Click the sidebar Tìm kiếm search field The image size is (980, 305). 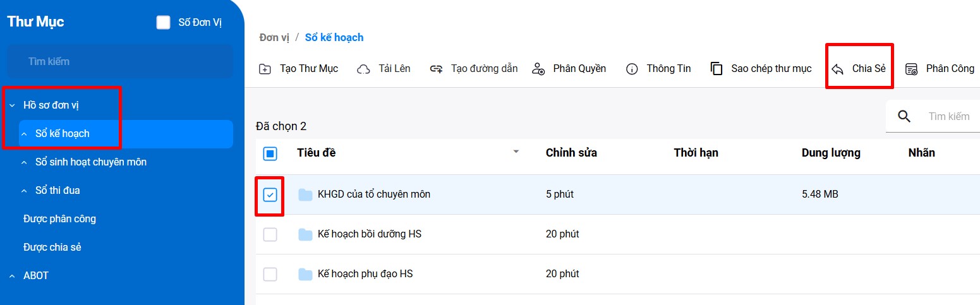[120, 61]
